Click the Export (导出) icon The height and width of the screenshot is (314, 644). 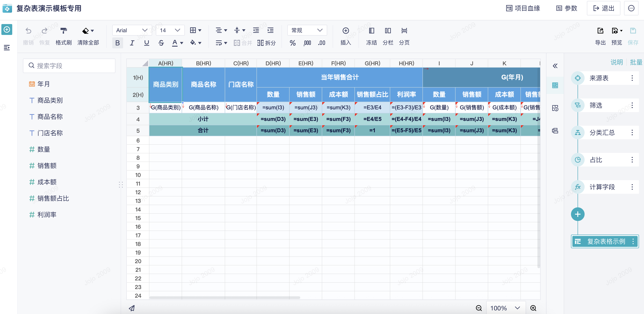600,31
